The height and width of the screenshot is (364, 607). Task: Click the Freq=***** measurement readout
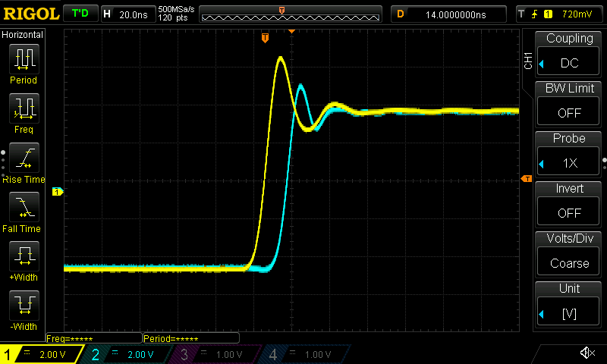click(94, 338)
